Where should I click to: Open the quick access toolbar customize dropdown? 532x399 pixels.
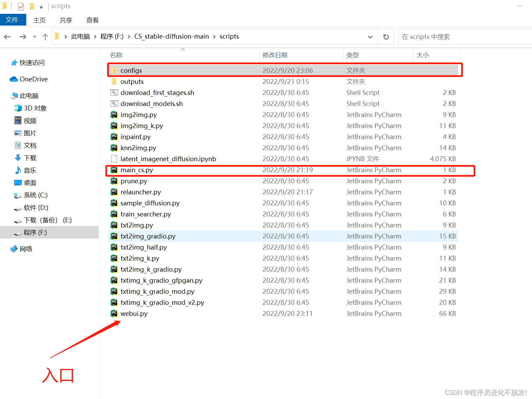coord(41,7)
